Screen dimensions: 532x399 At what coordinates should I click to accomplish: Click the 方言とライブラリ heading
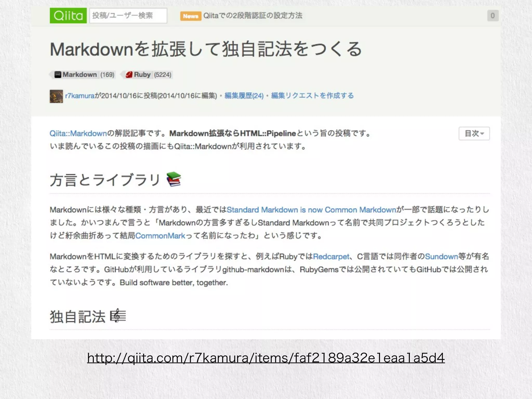point(105,180)
